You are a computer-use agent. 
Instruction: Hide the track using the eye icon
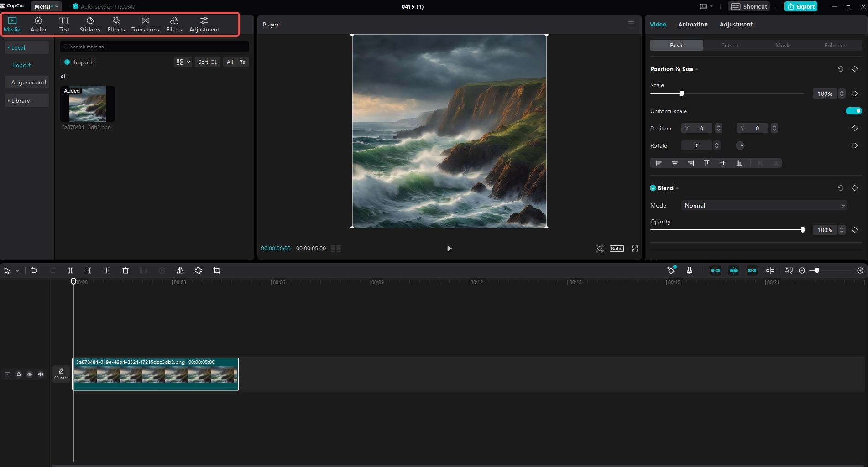pyautogui.click(x=30, y=374)
